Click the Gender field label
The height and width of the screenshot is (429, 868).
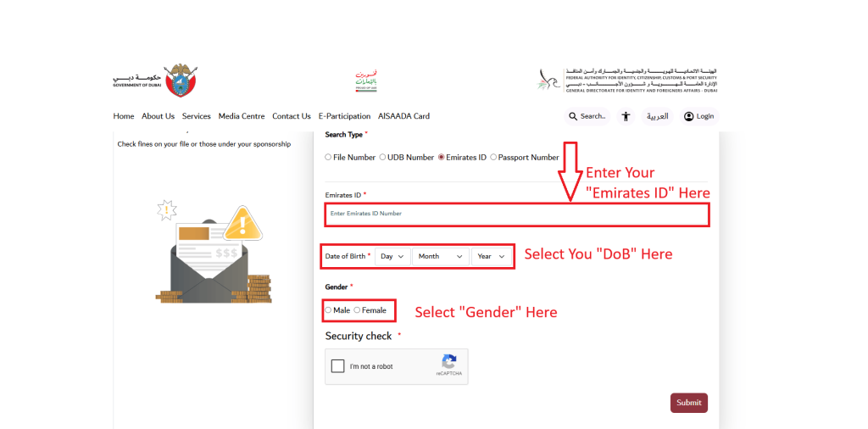tap(337, 287)
